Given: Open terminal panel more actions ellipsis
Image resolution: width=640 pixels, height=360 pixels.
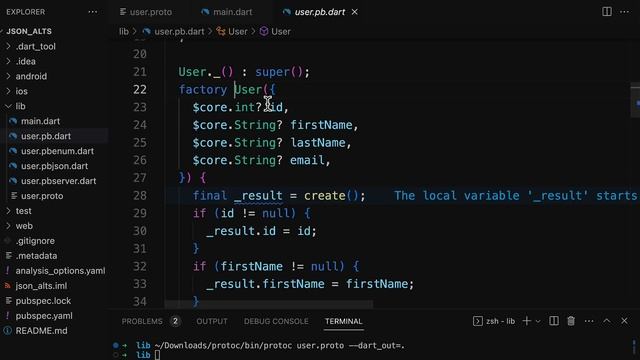Looking at the screenshot, I should click(589, 321).
